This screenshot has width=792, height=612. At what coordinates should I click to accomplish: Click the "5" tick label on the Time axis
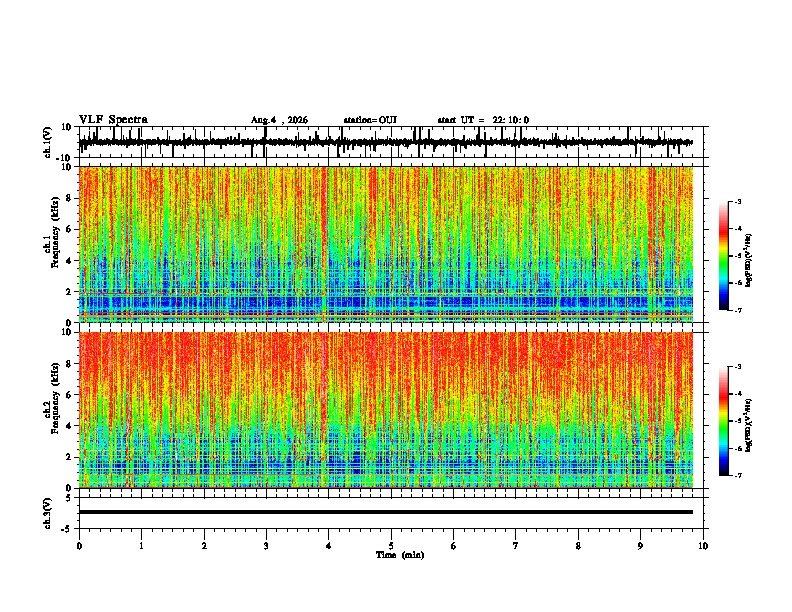(391, 546)
